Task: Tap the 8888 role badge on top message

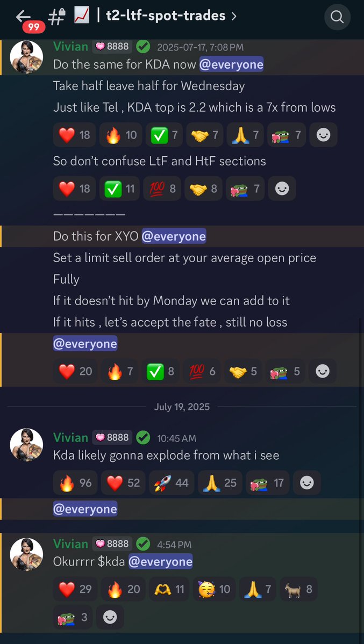Action: 112,47
